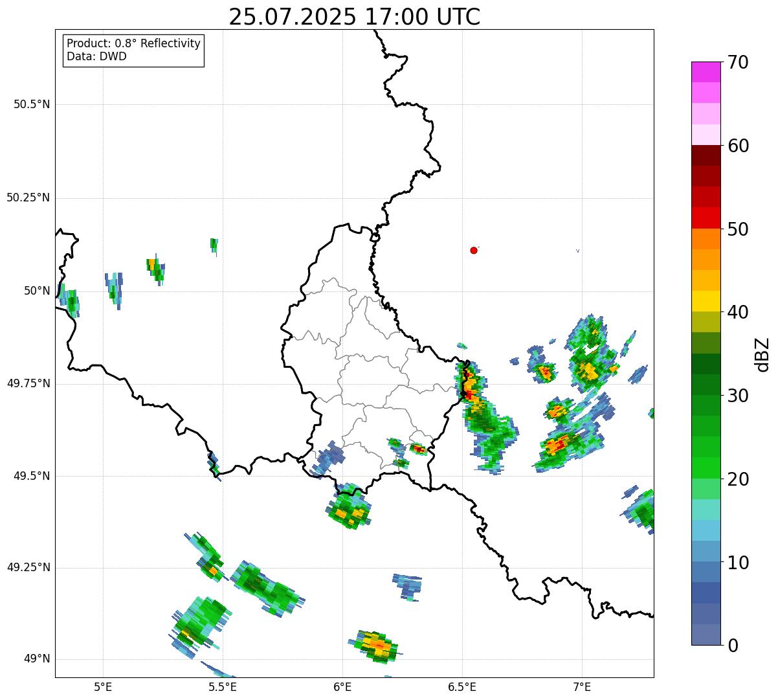The image size is (778, 700).
Task: Click the colorbar tick label "40"
Action: pos(738,312)
